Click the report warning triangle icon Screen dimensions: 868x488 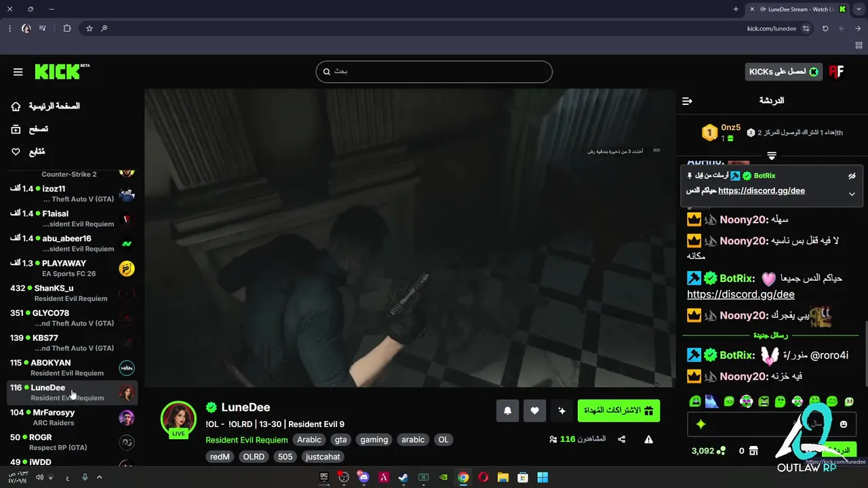click(649, 440)
